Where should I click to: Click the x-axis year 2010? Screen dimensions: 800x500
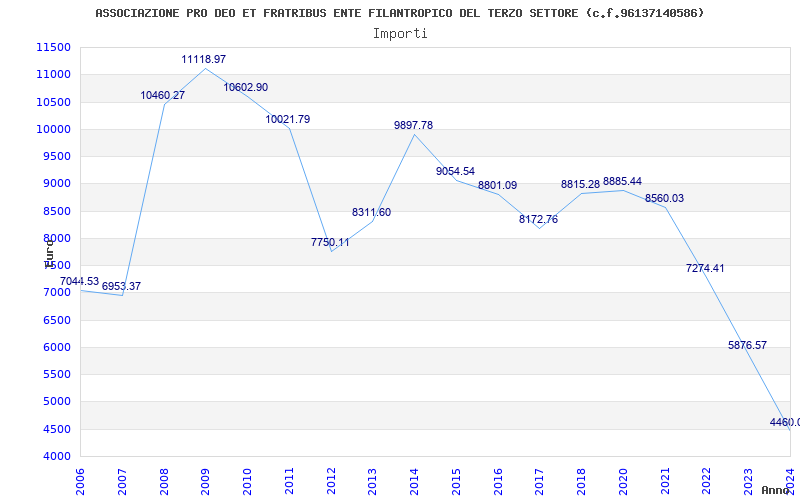(x=247, y=481)
